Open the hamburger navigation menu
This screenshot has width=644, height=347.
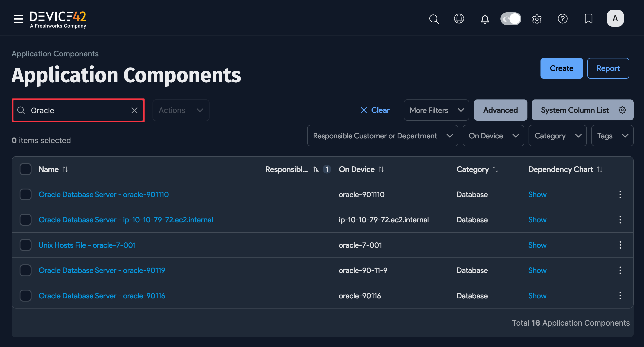point(18,19)
